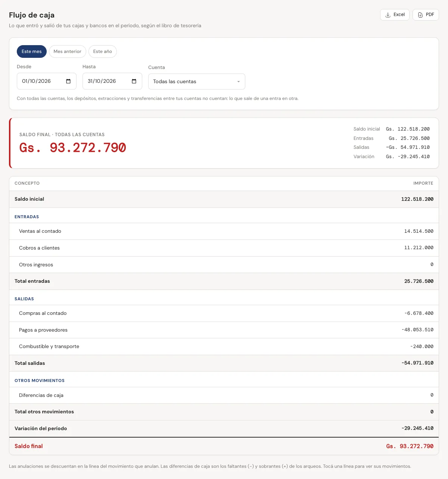
Task: Select the Este año period filter
Action: tap(103, 51)
